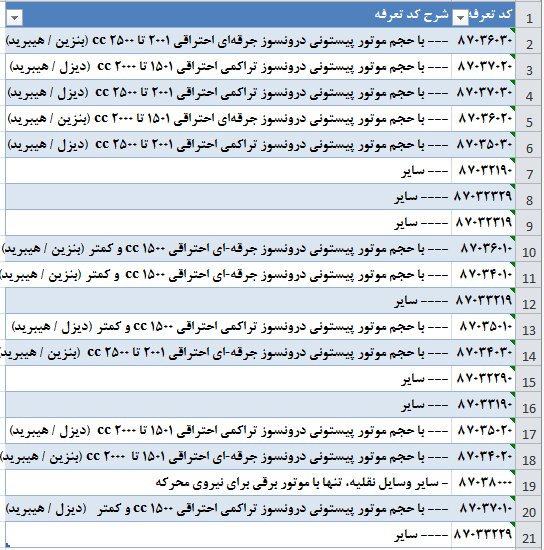This screenshot has height=550, width=544.
Task: Select row header 8
Action: tap(529, 196)
